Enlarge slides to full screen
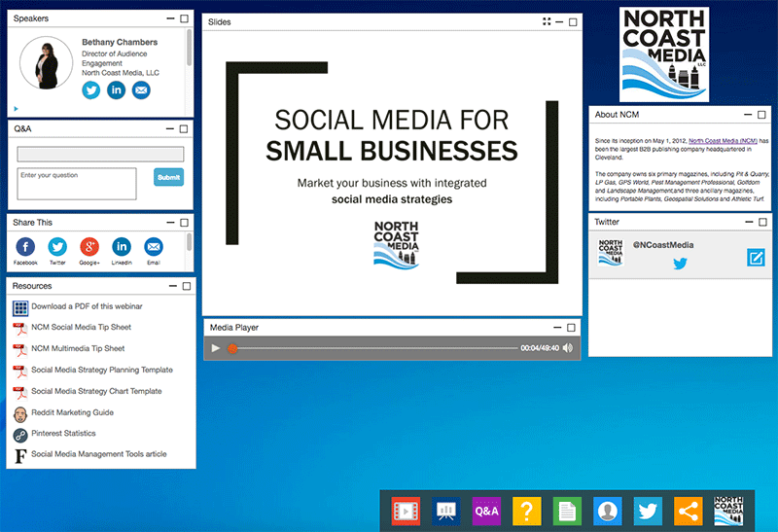 (547, 21)
